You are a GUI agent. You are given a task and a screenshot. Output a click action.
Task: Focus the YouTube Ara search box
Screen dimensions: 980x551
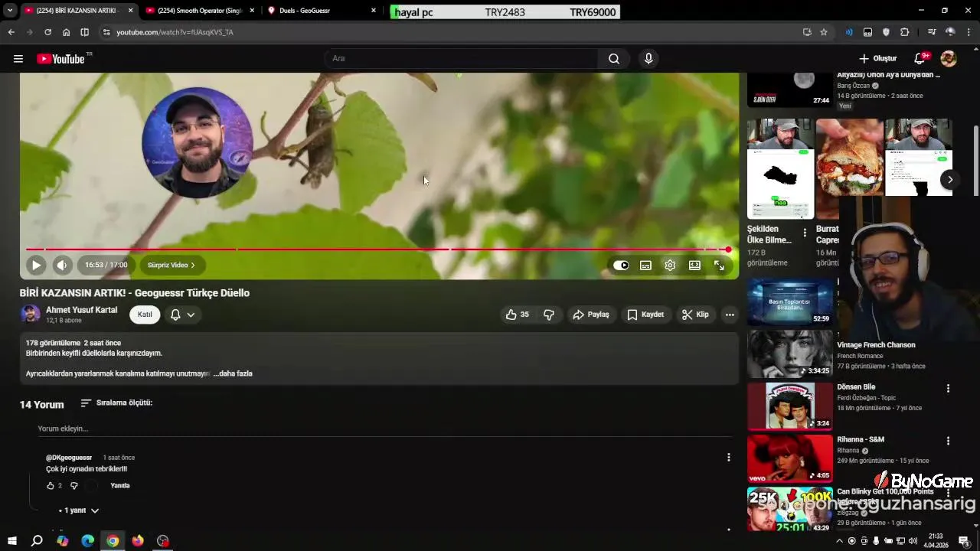click(462, 59)
